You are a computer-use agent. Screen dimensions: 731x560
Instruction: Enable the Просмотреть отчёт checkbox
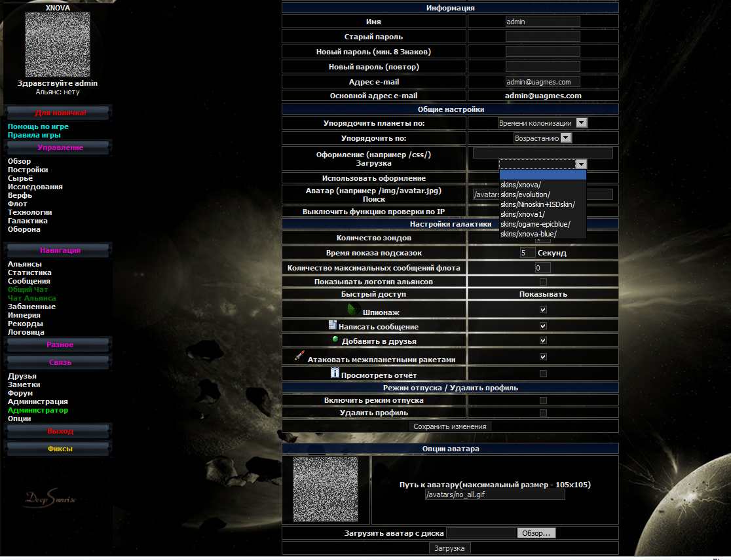point(543,373)
